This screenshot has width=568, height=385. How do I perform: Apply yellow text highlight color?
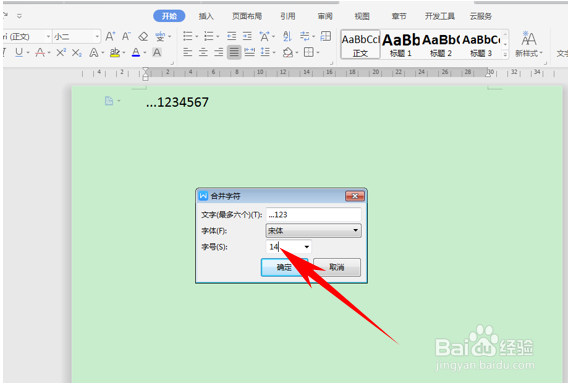(115, 53)
